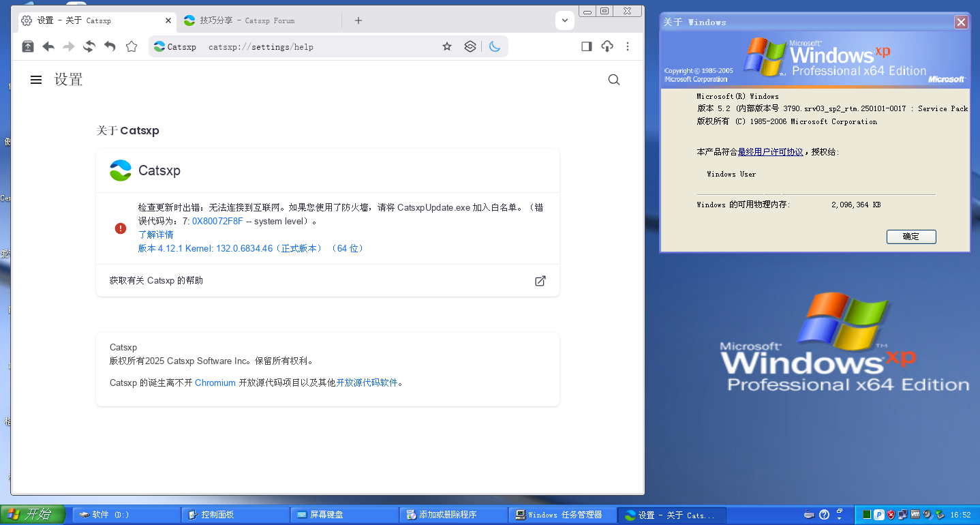Click the VMware vm tray icon
The height and width of the screenshot is (525, 980).
tap(915, 515)
